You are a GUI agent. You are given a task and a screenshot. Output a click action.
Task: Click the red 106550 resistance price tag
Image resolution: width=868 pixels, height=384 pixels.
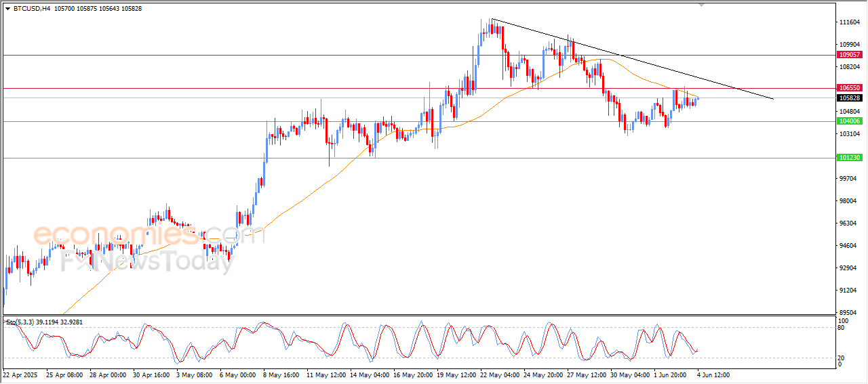[850, 88]
